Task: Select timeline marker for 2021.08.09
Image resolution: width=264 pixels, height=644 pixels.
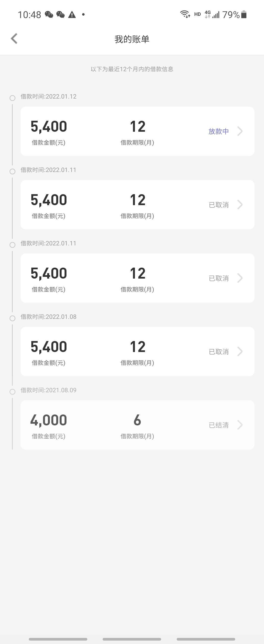Action: pyautogui.click(x=12, y=392)
